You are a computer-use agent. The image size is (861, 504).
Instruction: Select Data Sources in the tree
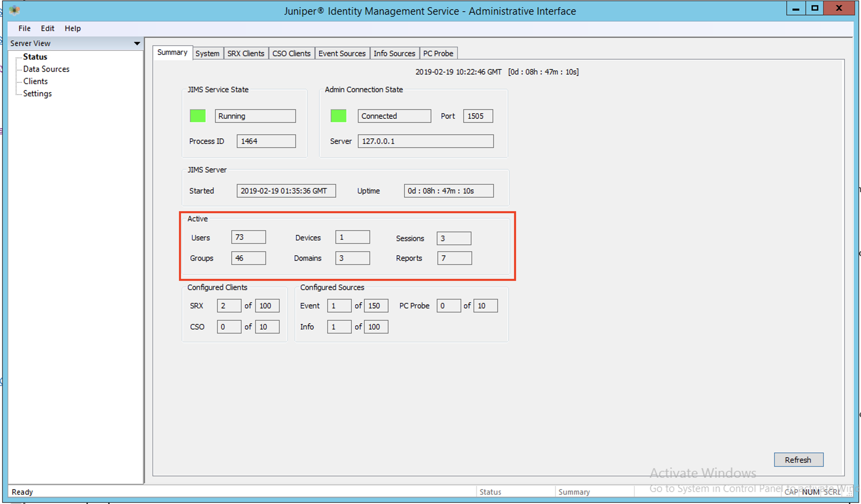(46, 69)
